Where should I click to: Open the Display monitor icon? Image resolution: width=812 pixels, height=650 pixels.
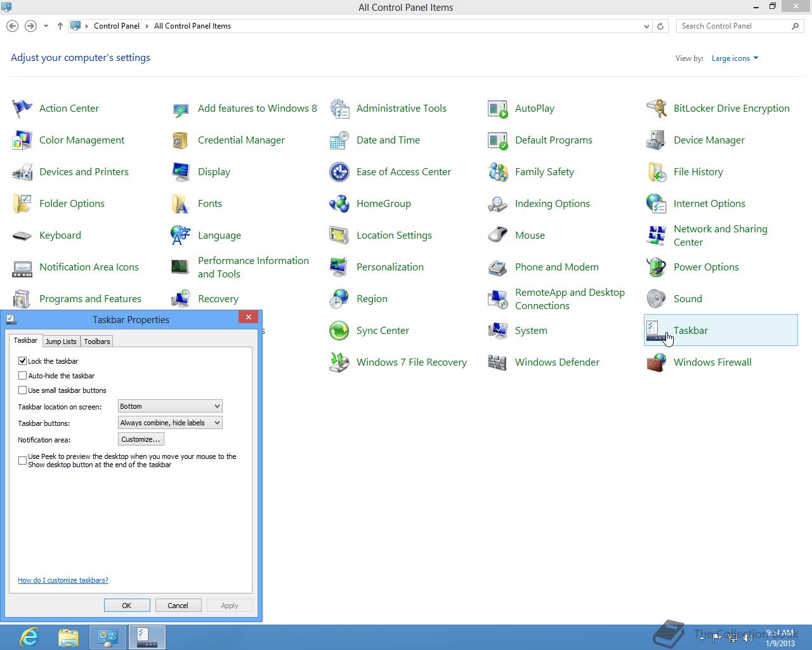181,172
